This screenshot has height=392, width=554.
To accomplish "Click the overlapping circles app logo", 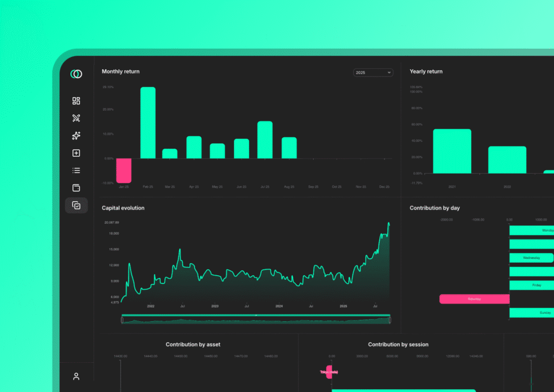I will pos(76,74).
